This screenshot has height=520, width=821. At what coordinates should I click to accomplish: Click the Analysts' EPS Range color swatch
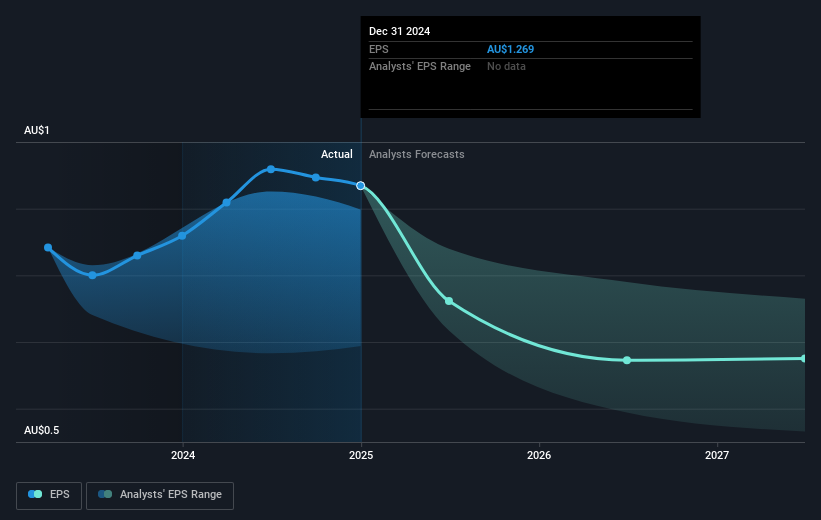105,494
